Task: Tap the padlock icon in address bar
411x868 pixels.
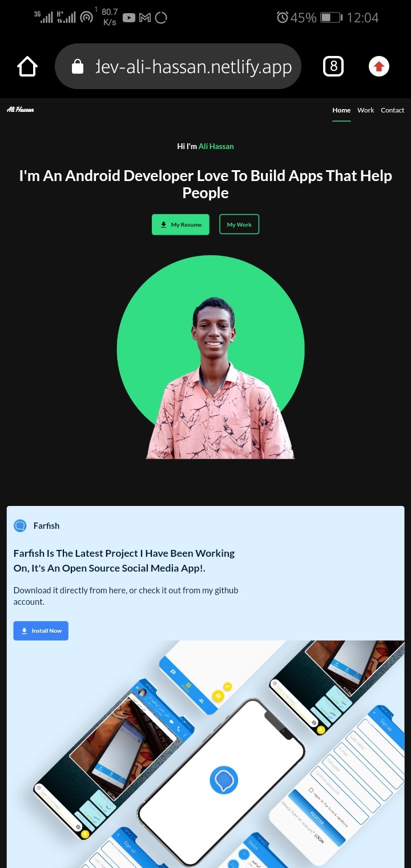Action: coord(78,67)
